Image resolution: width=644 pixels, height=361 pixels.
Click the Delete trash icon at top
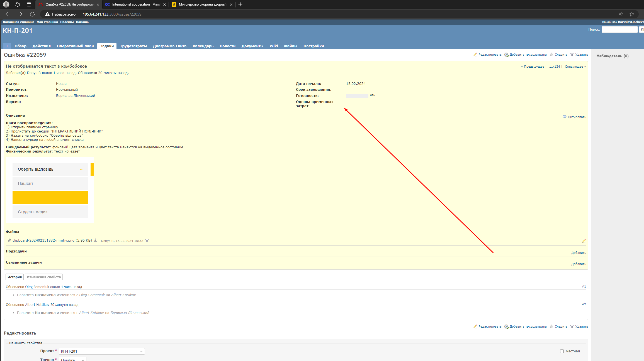coord(572,55)
